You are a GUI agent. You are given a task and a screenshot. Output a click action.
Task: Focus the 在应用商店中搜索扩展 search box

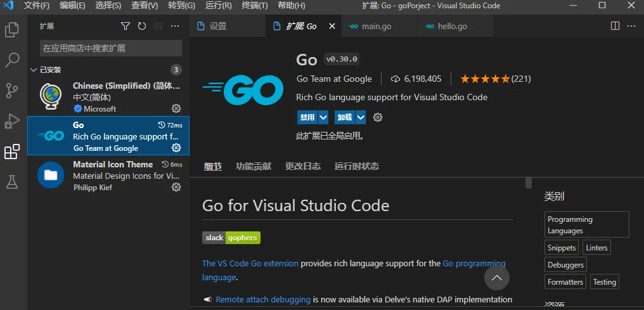click(111, 48)
